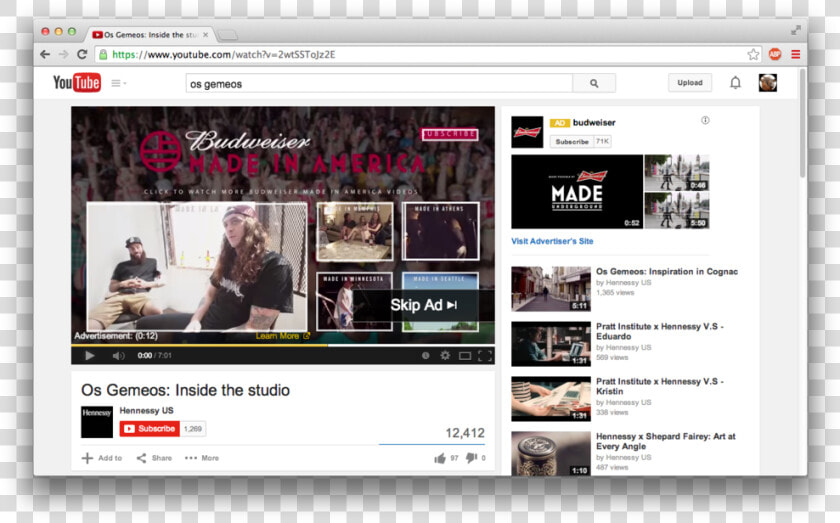
Task: Click the Hennessy channel avatar
Action: click(x=97, y=422)
